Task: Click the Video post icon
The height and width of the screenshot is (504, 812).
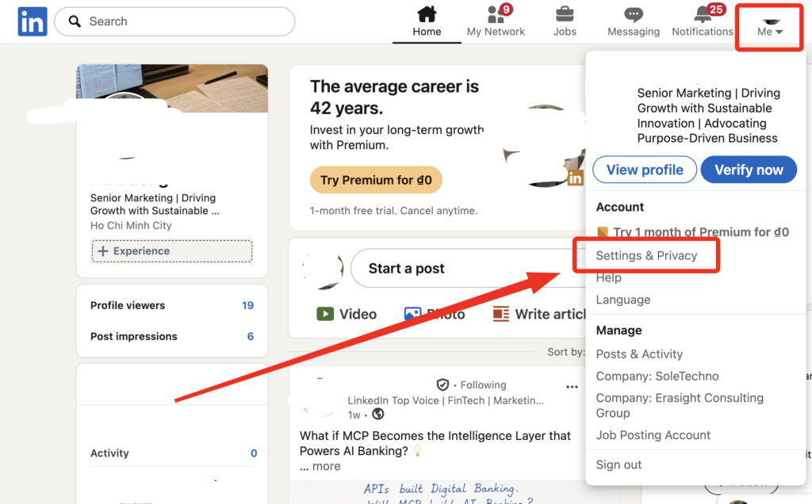Action: pyautogui.click(x=325, y=314)
